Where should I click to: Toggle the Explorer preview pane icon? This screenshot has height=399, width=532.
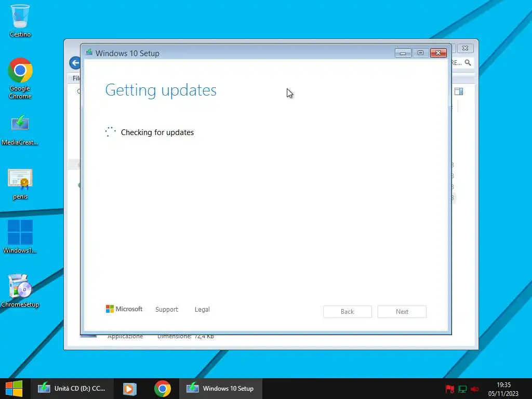(x=459, y=91)
